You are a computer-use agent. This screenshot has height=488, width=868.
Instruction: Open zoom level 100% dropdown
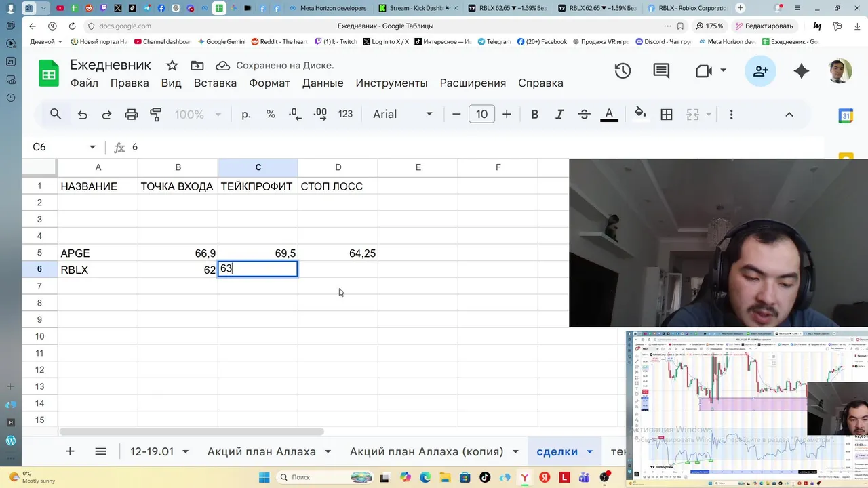click(198, 115)
